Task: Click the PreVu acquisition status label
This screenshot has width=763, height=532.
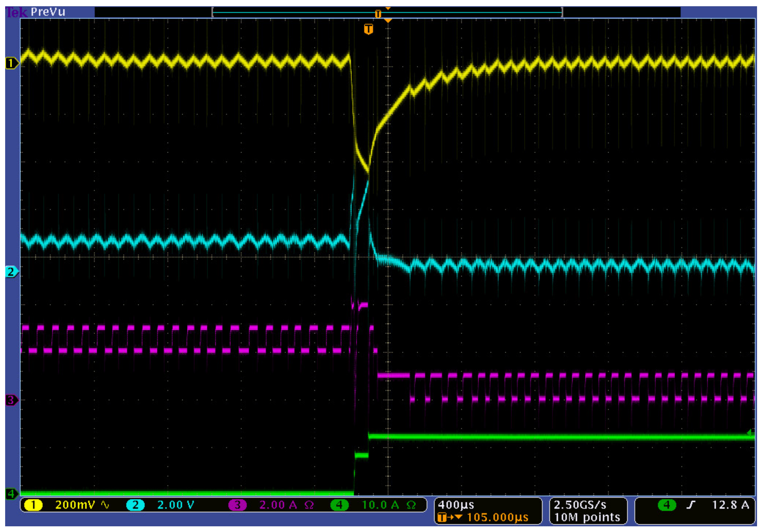Action: pos(48,12)
